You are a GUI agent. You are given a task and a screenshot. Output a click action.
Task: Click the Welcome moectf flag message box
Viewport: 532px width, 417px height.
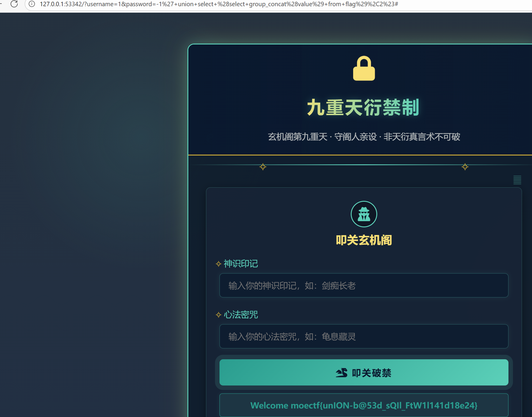pyautogui.click(x=364, y=405)
